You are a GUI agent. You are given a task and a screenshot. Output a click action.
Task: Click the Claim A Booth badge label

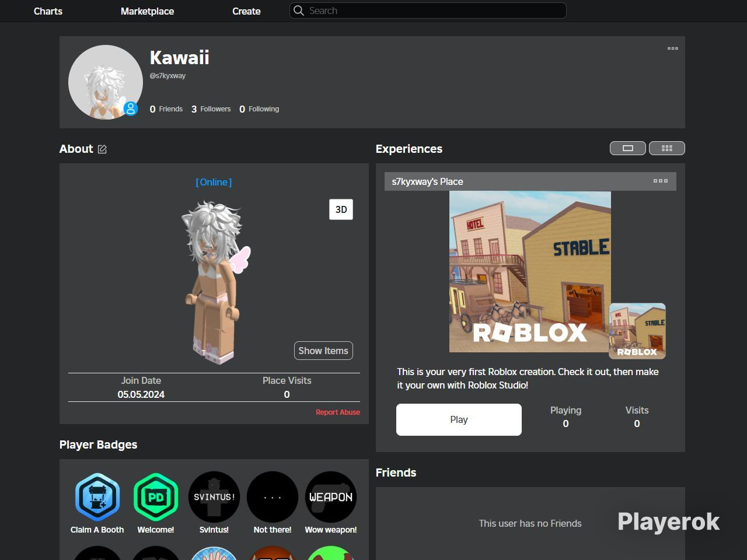(x=97, y=530)
